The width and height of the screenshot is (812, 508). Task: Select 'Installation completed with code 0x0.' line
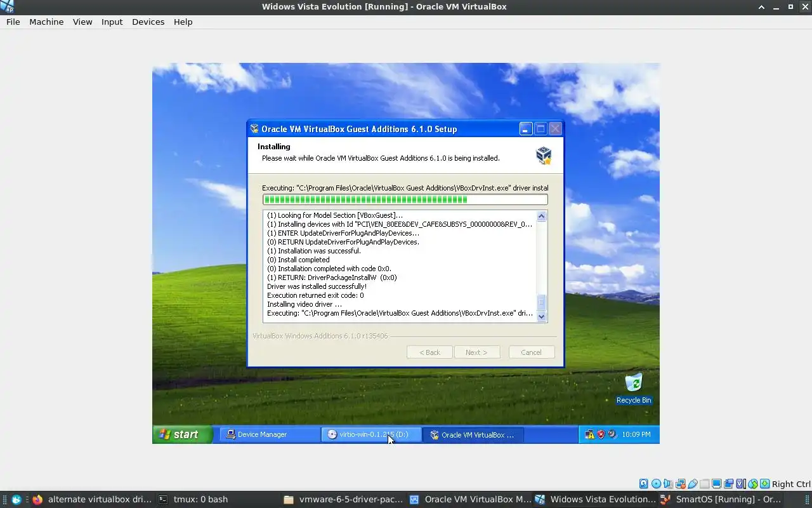[329, 269]
